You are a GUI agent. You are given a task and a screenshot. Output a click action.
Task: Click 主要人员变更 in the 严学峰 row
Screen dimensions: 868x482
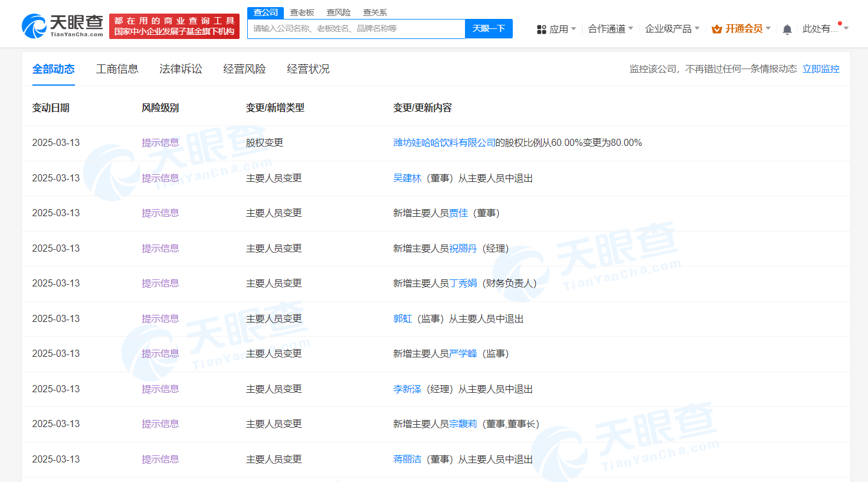[x=274, y=354]
